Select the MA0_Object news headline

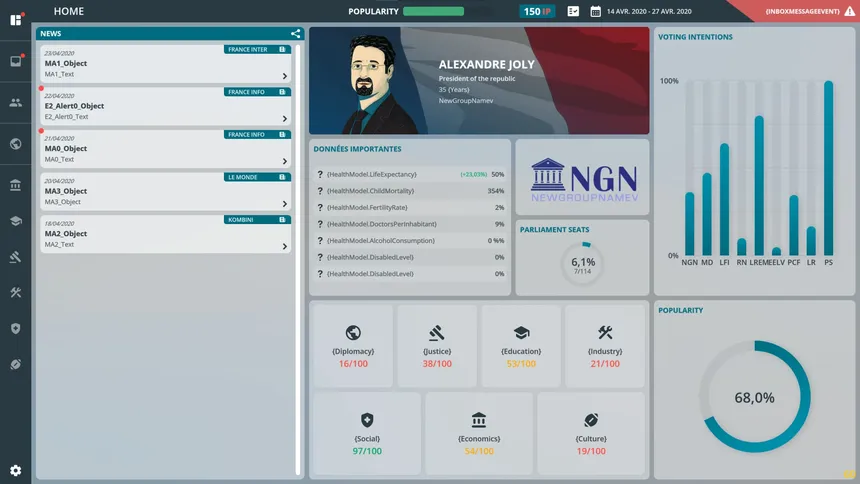66,148
